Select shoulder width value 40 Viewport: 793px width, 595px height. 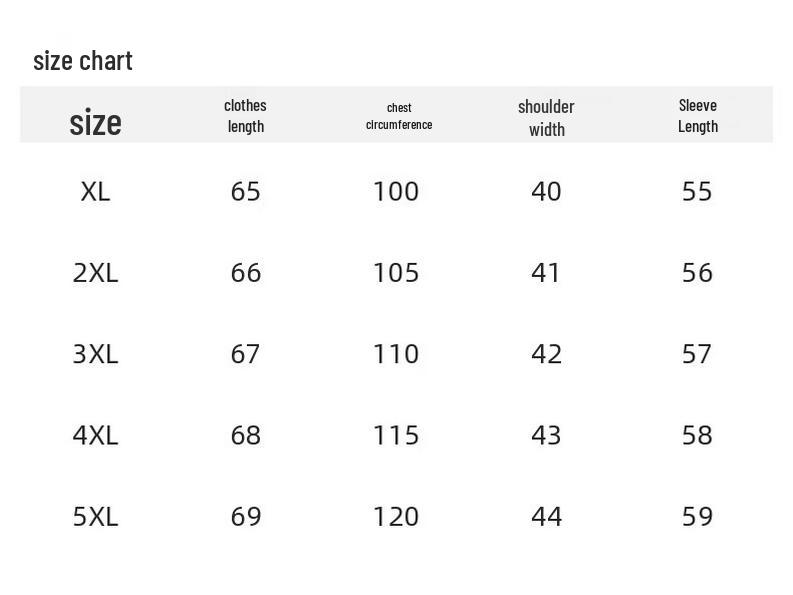pos(546,191)
